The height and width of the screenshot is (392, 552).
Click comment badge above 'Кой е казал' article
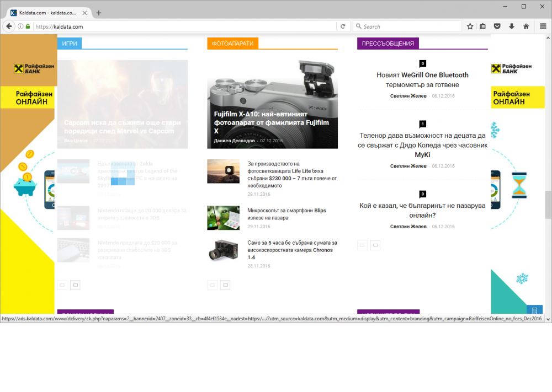[423, 194]
